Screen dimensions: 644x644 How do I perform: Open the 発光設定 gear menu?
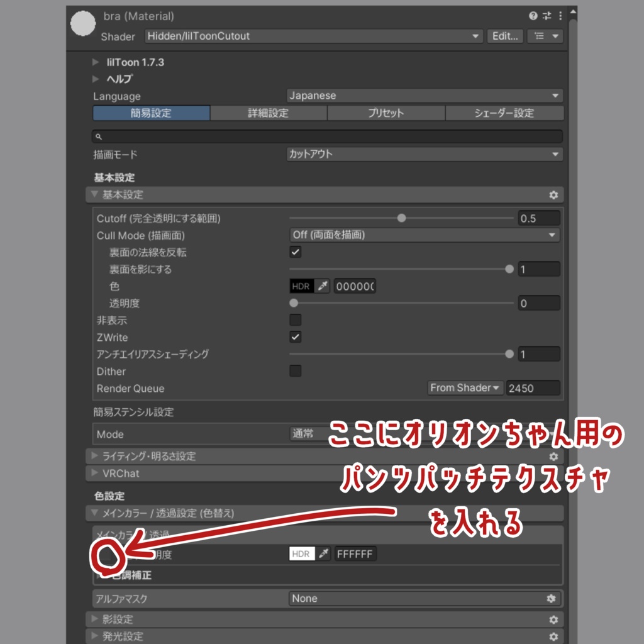tap(553, 636)
